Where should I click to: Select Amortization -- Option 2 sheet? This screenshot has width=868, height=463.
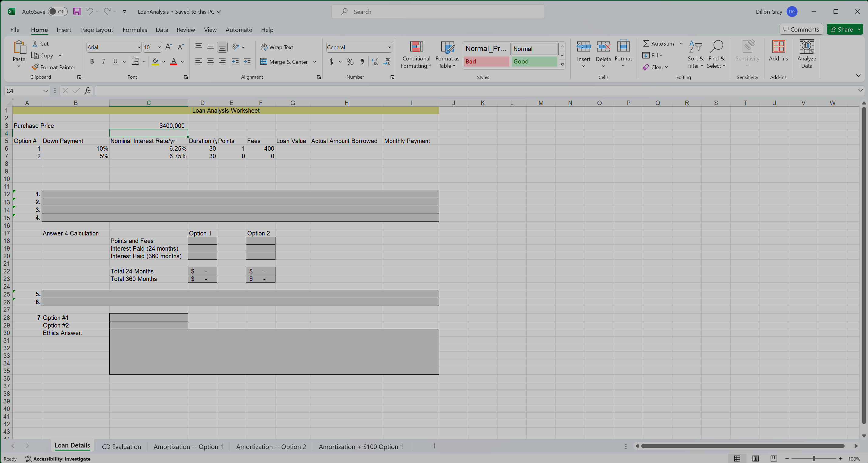[271, 447]
